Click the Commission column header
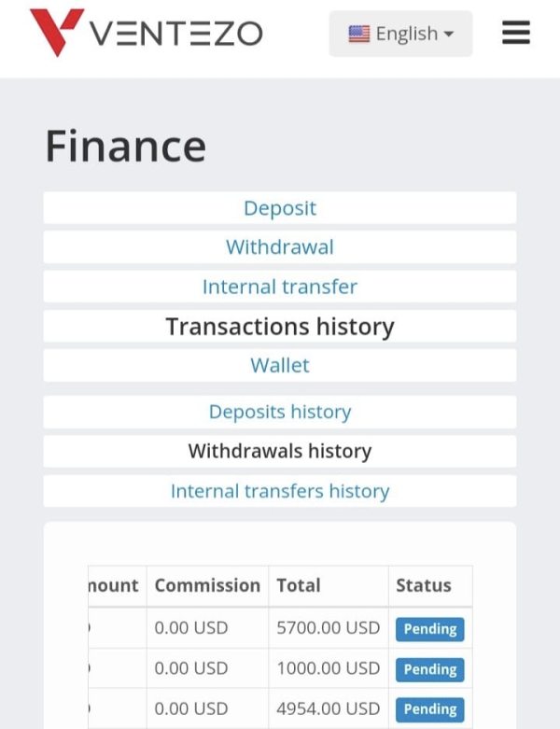This screenshot has width=560, height=729. [x=207, y=585]
